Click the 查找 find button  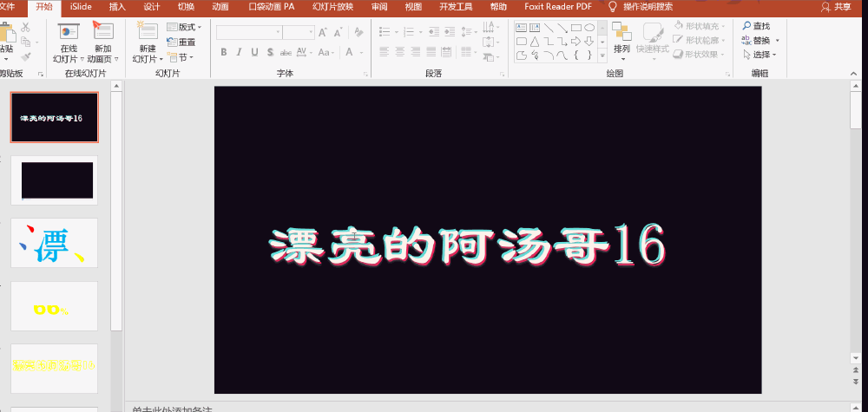click(x=756, y=26)
